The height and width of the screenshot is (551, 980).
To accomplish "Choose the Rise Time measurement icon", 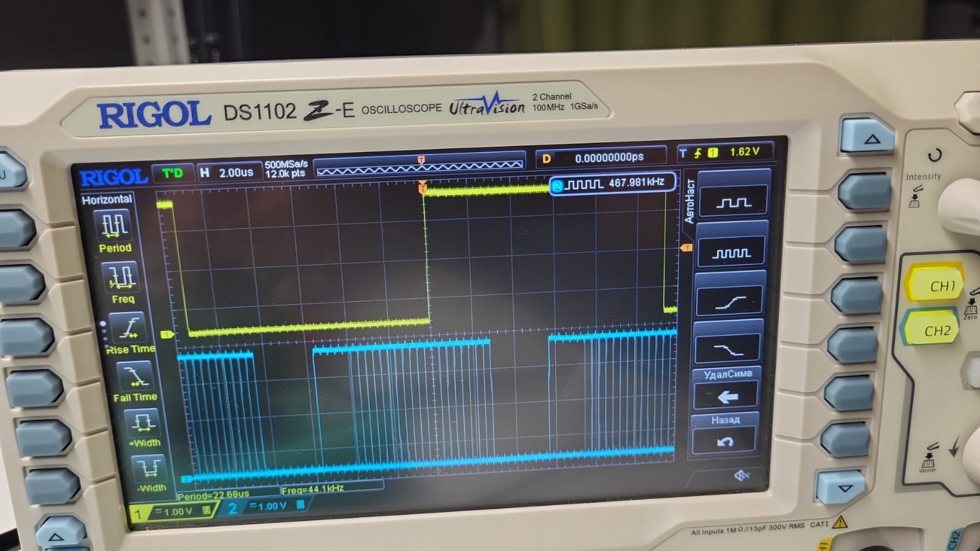I will [x=129, y=327].
